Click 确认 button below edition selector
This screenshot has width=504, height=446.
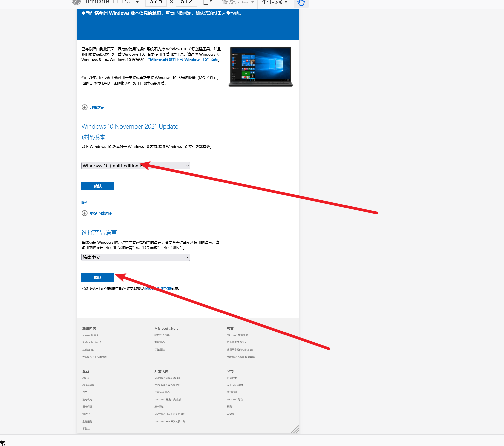click(98, 186)
